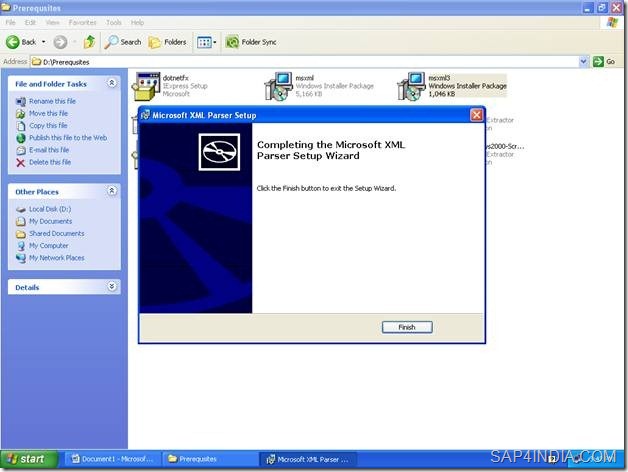
Task: Toggle the Folders pane button
Action: (167, 42)
